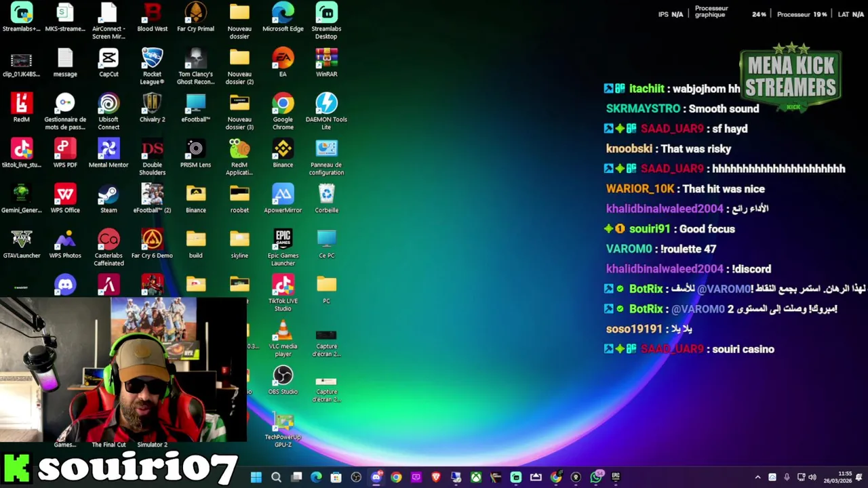Open the notification bell in tray
The width and height of the screenshot is (868, 488).
point(859,477)
